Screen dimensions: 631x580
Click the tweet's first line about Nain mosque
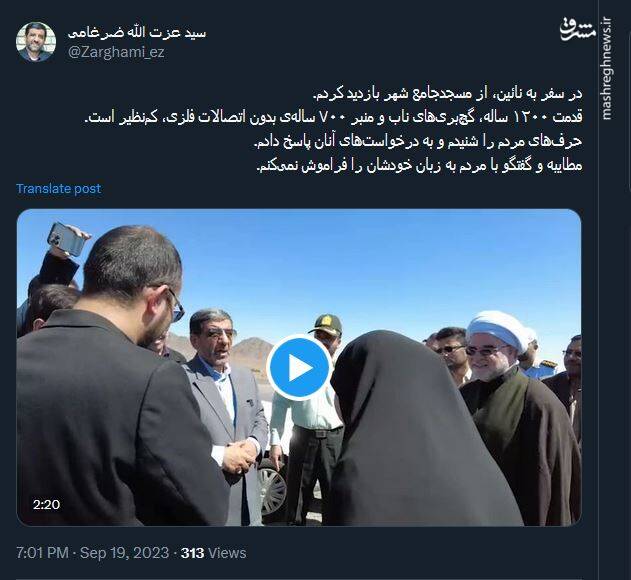coord(447,94)
